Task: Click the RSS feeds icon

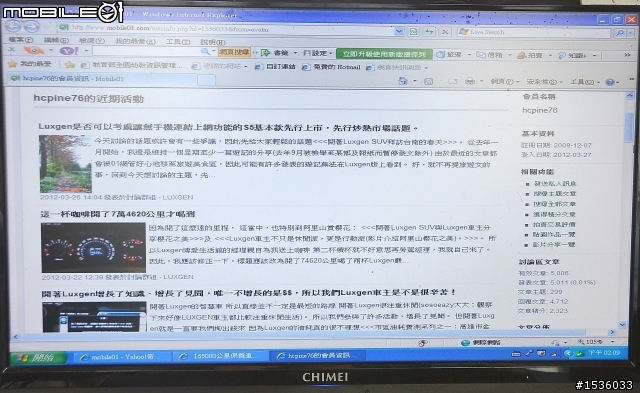Action: 428,81
